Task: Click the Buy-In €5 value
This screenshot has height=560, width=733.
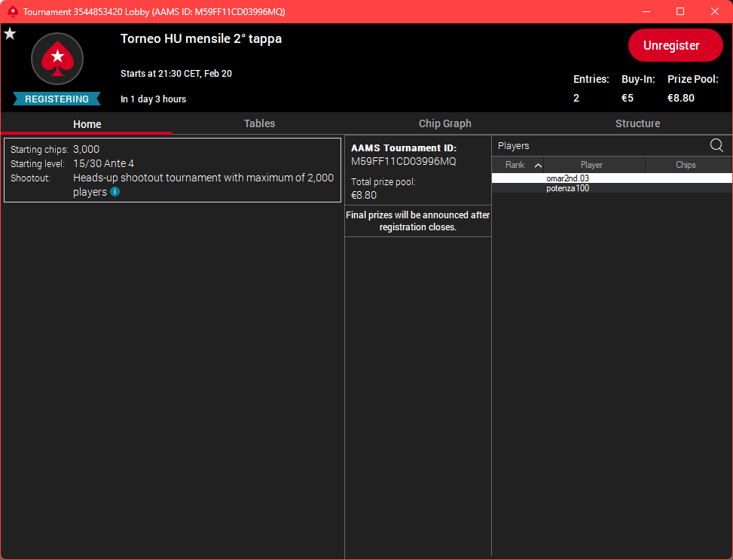Action: [x=628, y=98]
